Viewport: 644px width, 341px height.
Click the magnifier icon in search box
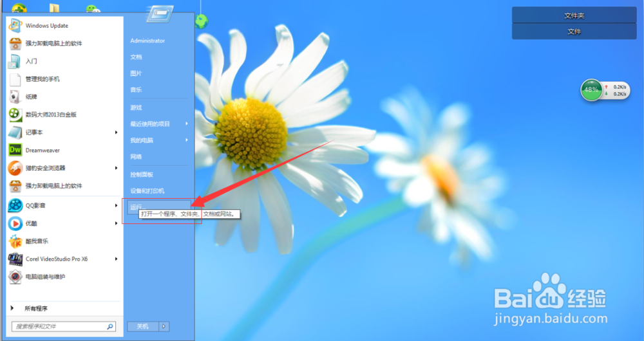[x=110, y=327]
